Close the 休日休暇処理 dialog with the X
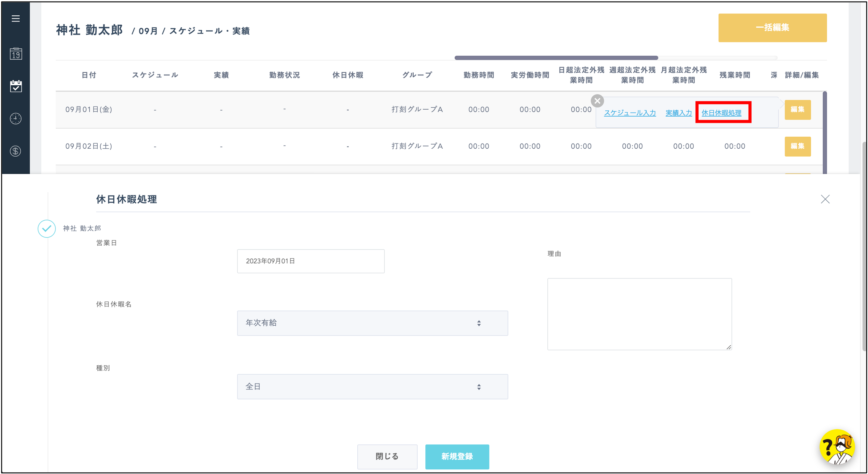The height and width of the screenshot is (474, 868). point(825,199)
